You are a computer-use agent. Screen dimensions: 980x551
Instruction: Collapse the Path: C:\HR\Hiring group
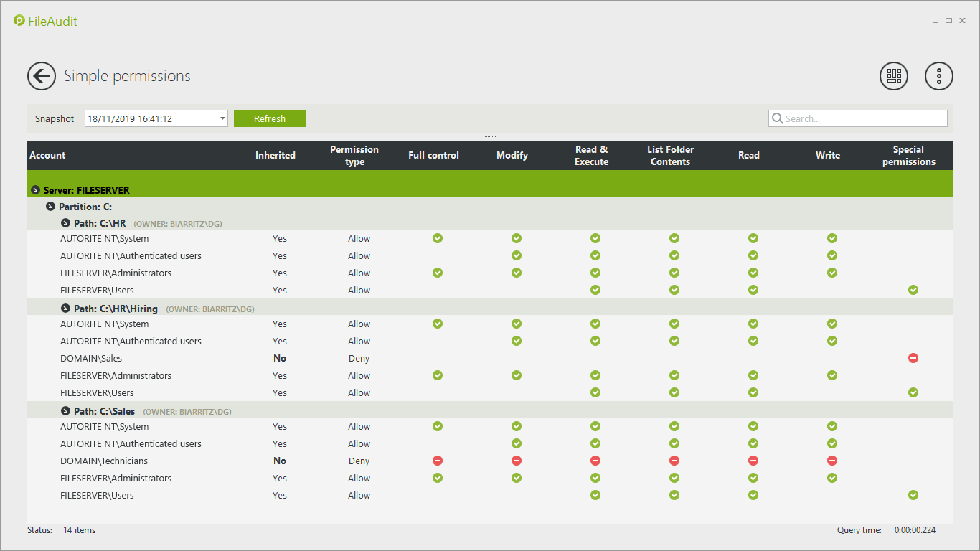tap(65, 309)
